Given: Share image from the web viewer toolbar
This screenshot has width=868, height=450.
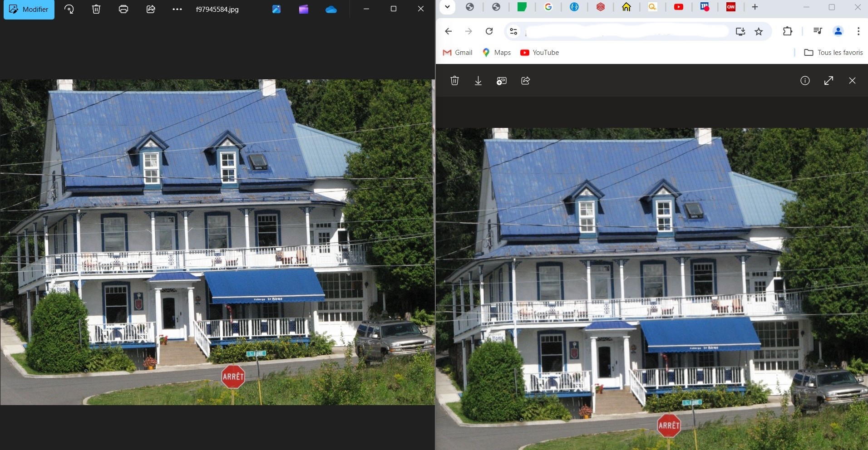Looking at the screenshot, I should coord(526,81).
